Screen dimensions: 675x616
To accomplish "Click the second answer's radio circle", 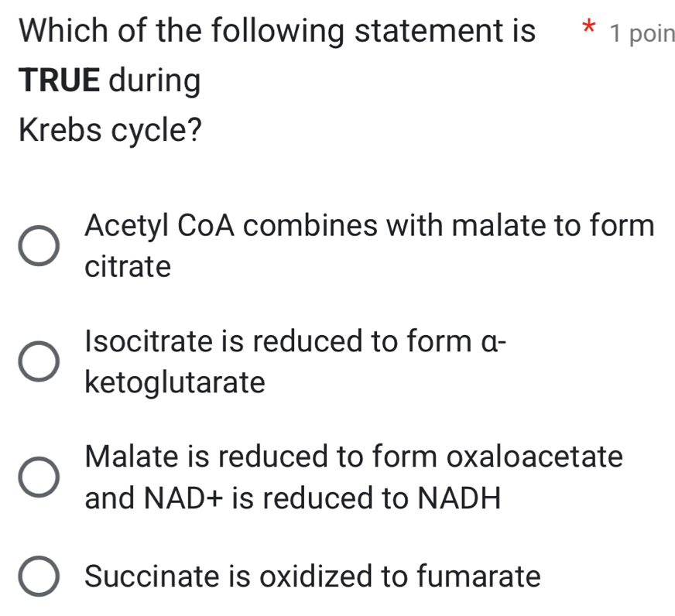I will tap(39, 361).
